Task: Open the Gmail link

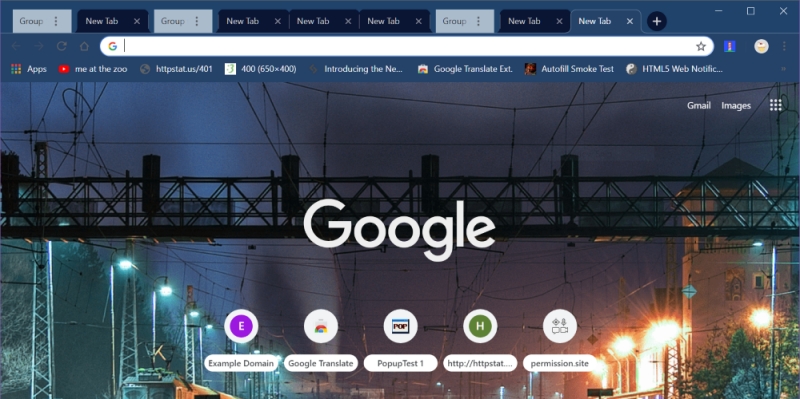Action: 698,106
